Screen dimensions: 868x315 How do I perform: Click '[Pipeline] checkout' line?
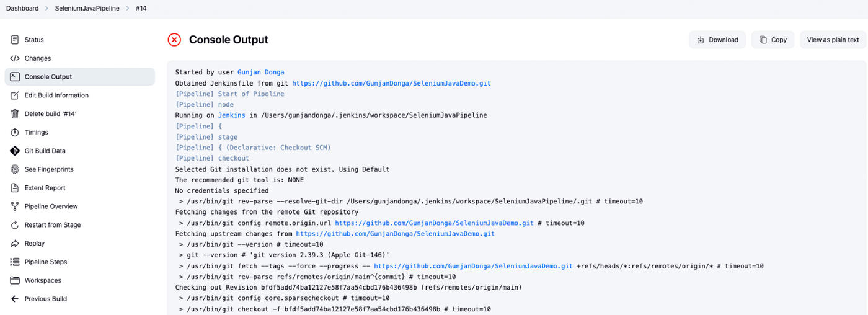[x=212, y=158]
